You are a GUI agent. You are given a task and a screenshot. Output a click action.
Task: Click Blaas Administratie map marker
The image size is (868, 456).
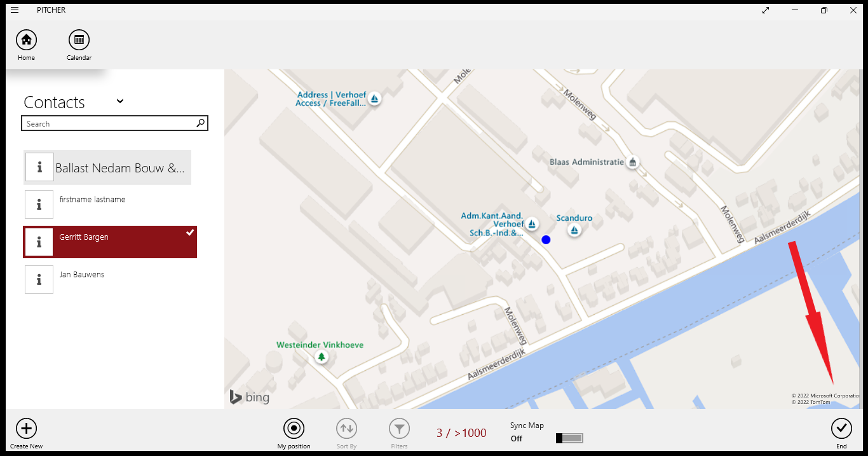[632, 163]
